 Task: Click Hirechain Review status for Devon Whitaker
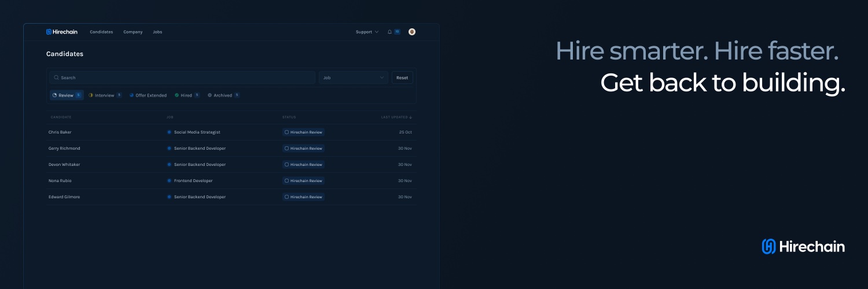pos(304,165)
